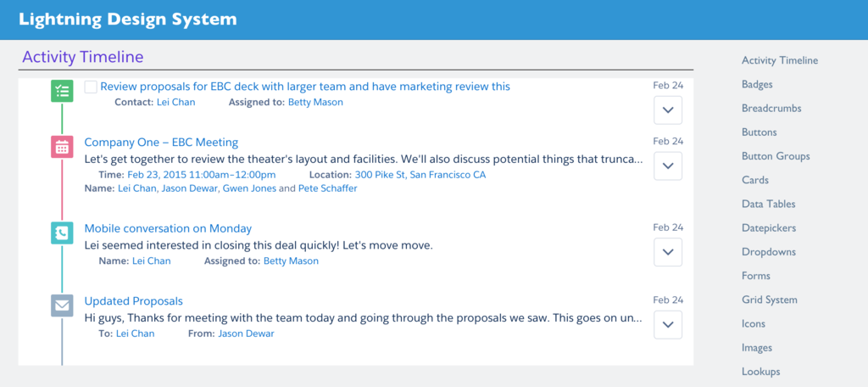
Task: Open dropdown for Updated Proposals email
Action: click(668, 324)
